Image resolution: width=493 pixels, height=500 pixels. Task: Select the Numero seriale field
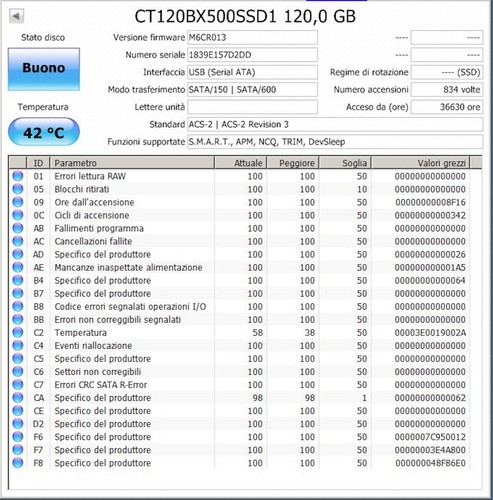pos(252,55)
